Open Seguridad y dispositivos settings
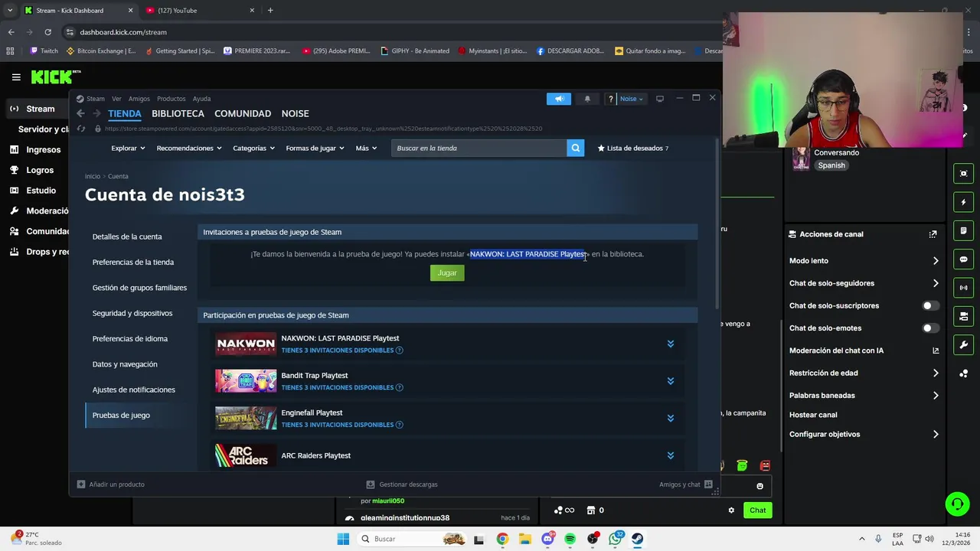Viewport: 980px width, 551px height. click(132, 313)
